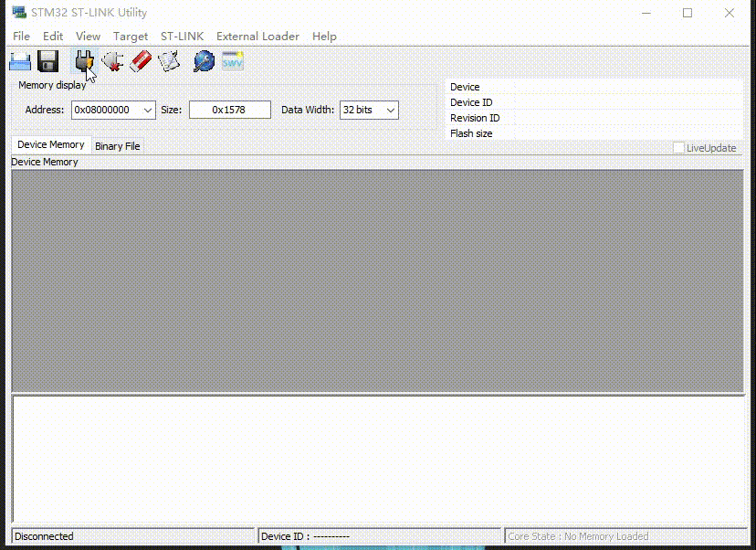The height and width of the screenshot is (550, 756).
Task: Click into the Address text field
Action: pos(106,110)
